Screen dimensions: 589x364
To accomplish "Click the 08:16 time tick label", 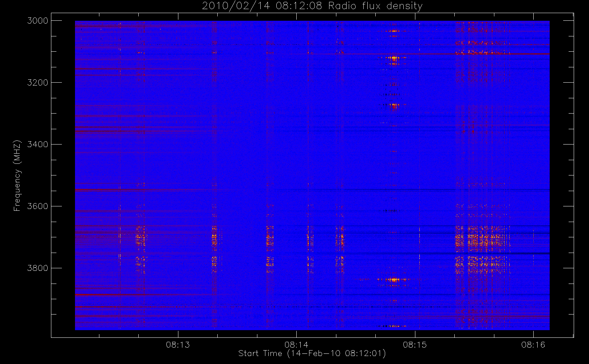I will (533, 345).
